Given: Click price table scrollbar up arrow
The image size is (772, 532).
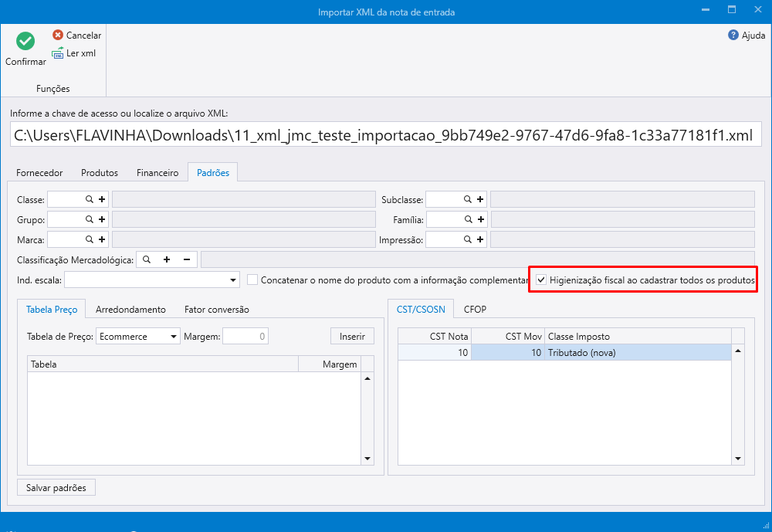Looking at the screenshot, I should pos(367,379).
